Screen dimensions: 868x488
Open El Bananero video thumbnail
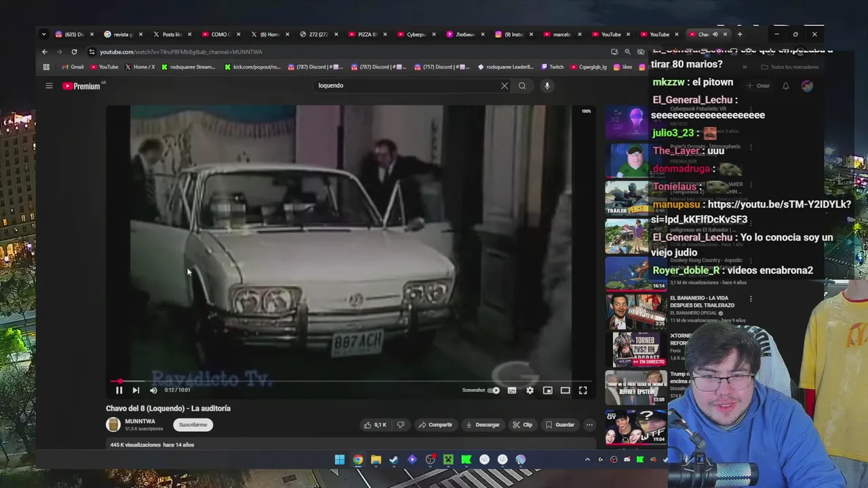(x=635, y=311)
